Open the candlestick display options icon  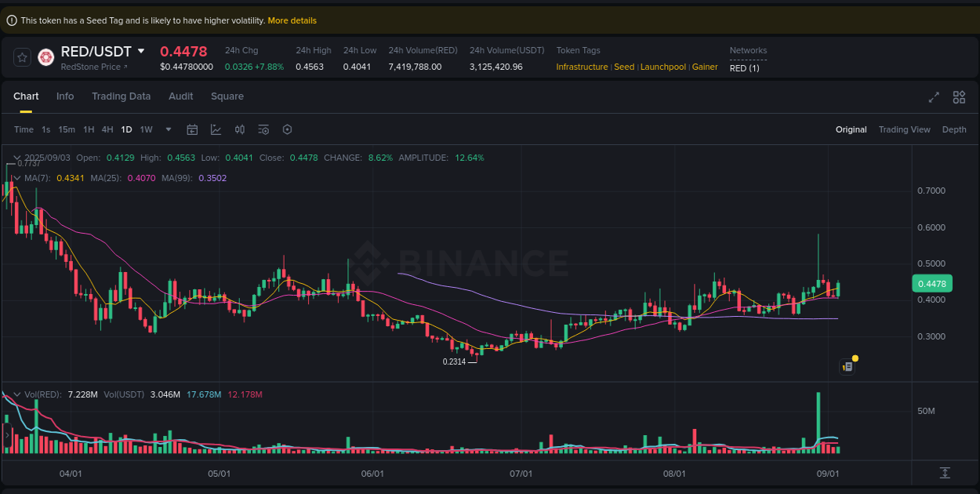pyautogui.click(x=240, y=129)
